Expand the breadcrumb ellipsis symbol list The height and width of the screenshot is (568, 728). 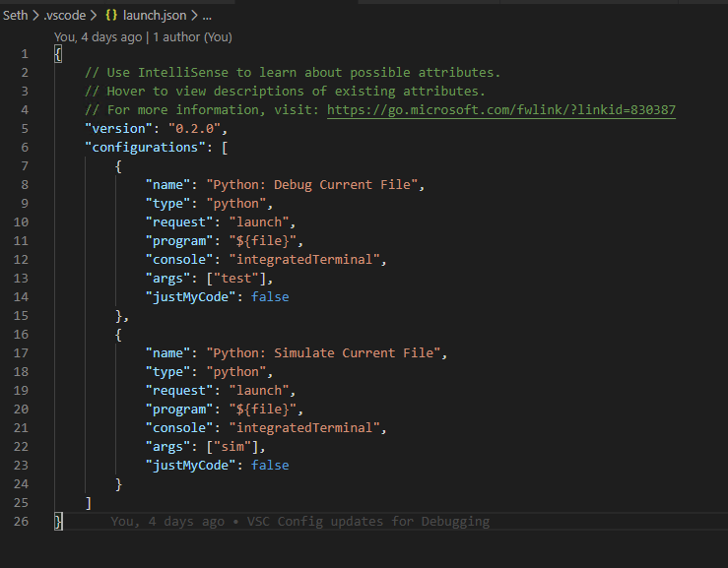[x=207, y=16]
